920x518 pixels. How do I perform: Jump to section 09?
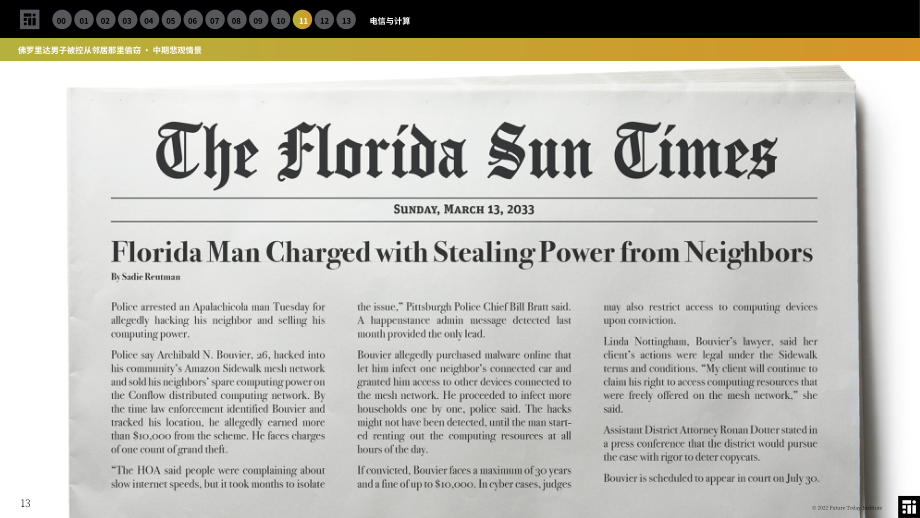click(x=258, y=20)
